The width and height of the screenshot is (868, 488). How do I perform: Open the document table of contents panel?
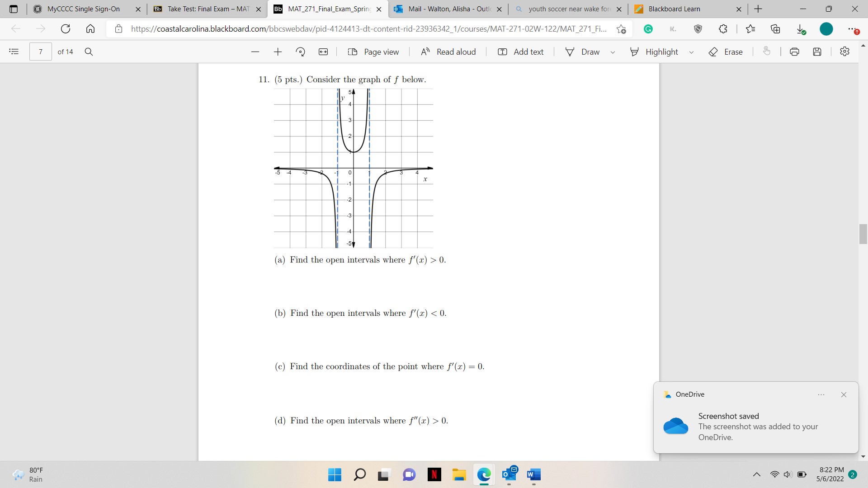14,52
